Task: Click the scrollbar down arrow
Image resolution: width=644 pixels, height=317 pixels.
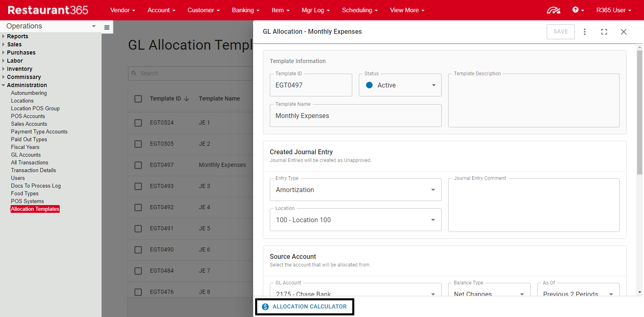Action: 640,292
